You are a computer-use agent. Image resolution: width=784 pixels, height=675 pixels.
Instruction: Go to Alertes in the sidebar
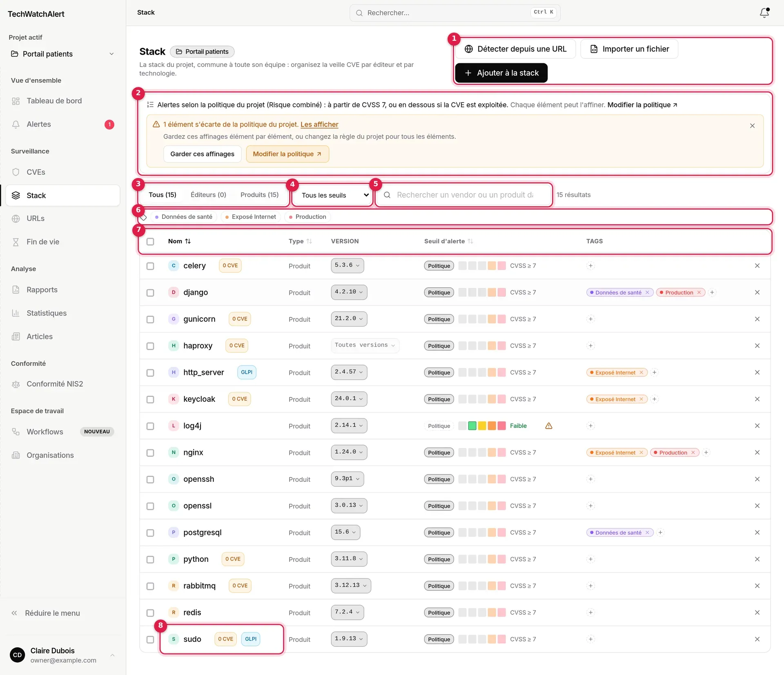pyautogui.click(x=62, y=124)
